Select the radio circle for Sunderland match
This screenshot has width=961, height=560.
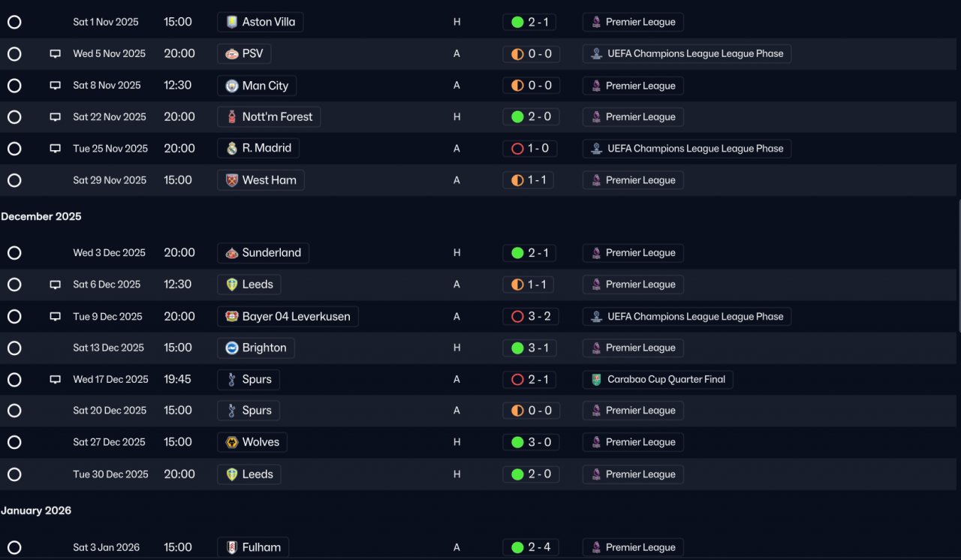(x=14, y=253)
